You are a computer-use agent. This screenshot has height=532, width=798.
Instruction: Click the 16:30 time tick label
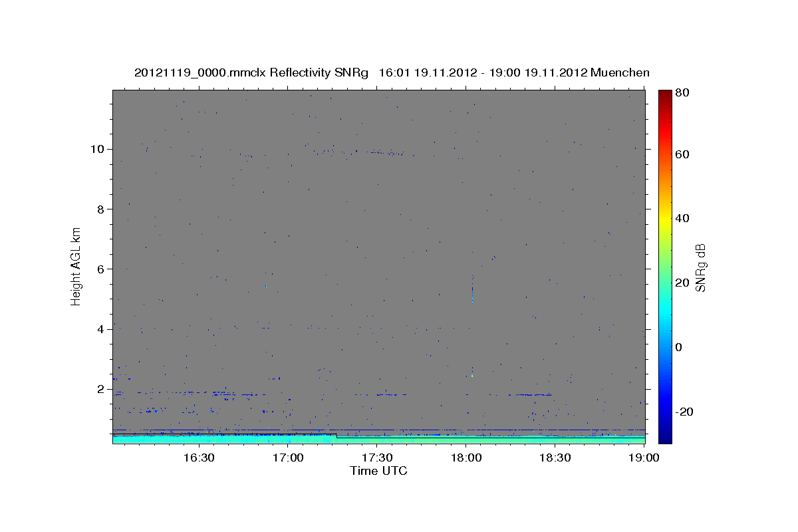tap(198, 458)
